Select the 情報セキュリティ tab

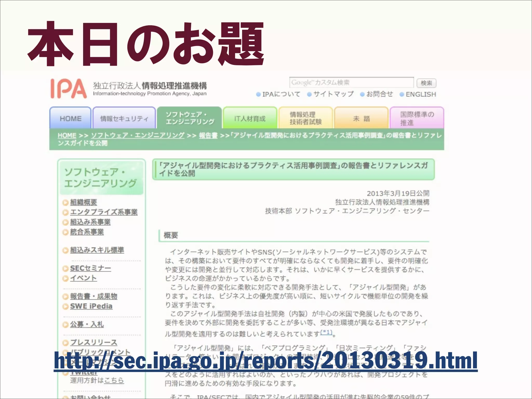(x=124, y=118)
